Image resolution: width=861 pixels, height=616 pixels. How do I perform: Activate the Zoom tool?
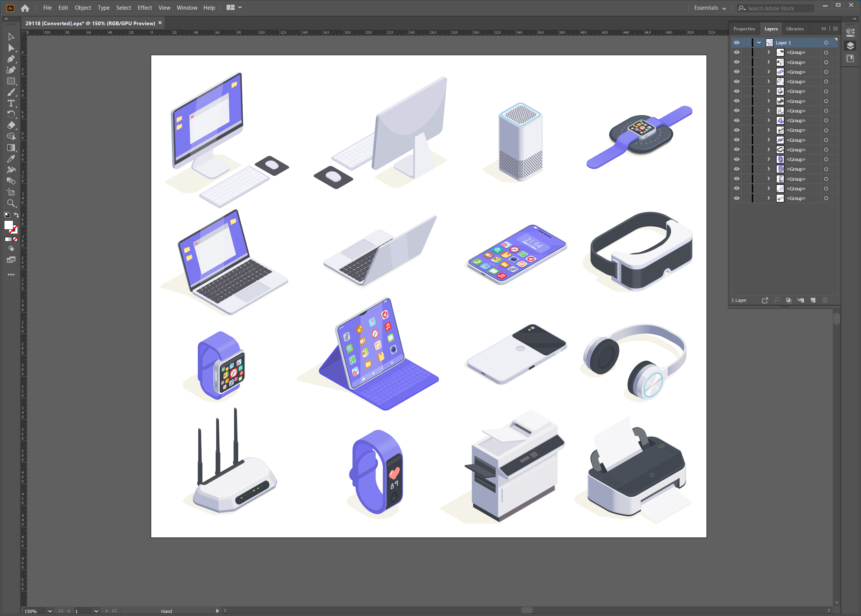pos(11,203)
